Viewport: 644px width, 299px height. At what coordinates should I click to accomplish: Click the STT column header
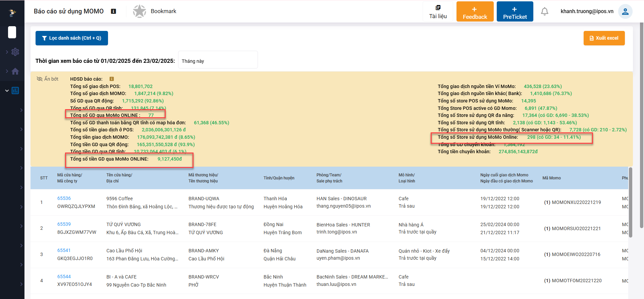coord(44,178)
